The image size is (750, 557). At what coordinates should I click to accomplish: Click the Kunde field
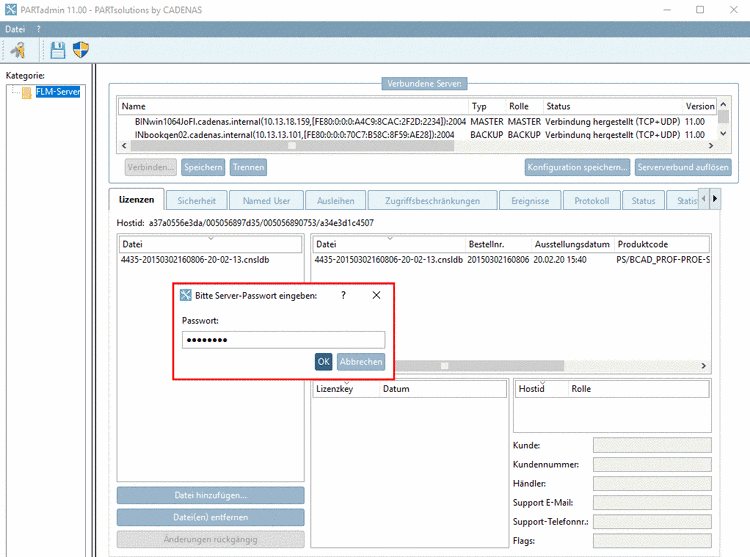pyautogui.click(x=652, y=445)
